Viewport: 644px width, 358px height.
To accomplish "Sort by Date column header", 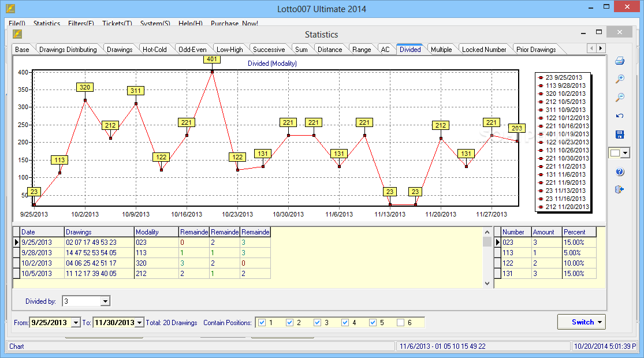I will (x=42, y=232).
